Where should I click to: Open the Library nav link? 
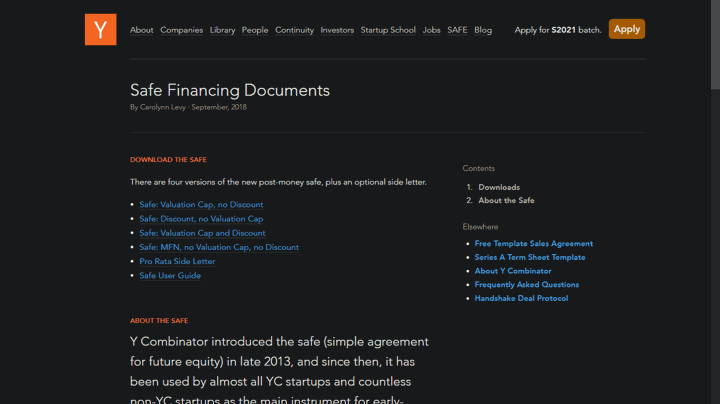coord(222,30)
